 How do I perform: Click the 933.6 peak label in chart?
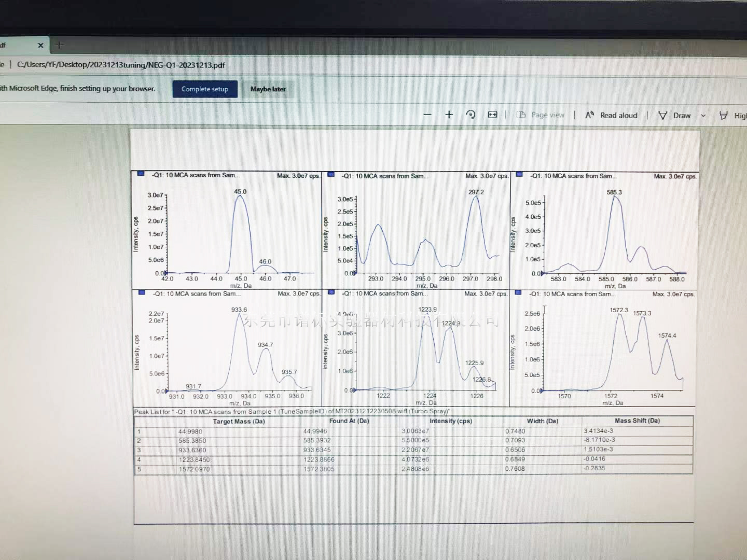(x=239, y=310)
